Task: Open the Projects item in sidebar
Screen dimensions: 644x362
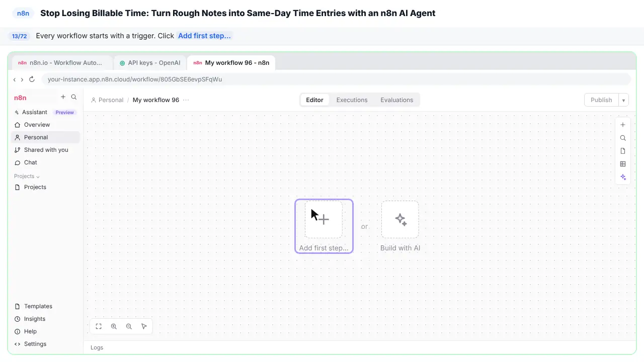Action: [x=45, y=187]
